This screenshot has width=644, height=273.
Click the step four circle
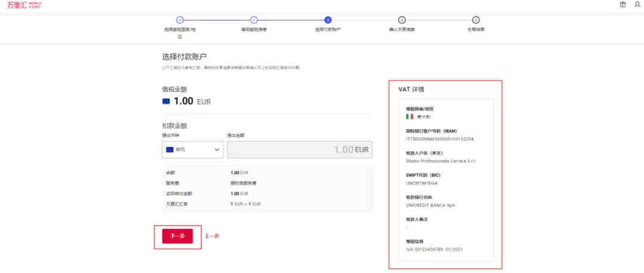[x=402, y=20]
